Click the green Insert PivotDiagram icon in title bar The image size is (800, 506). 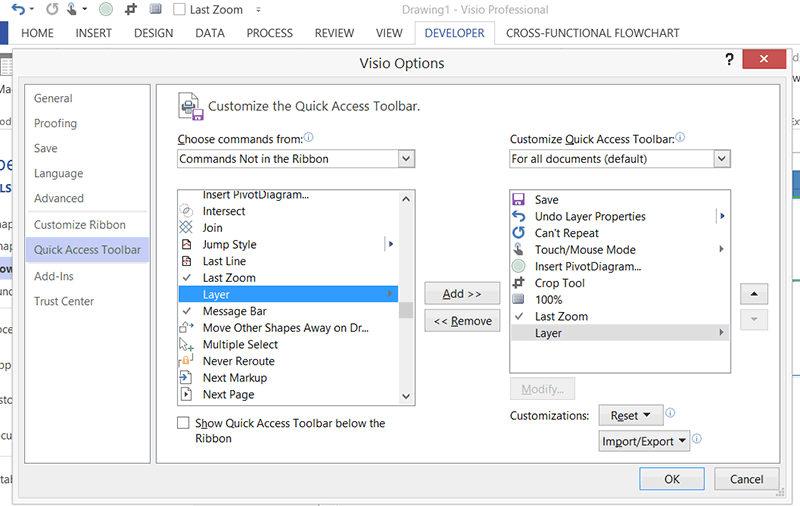coord(106,9)
